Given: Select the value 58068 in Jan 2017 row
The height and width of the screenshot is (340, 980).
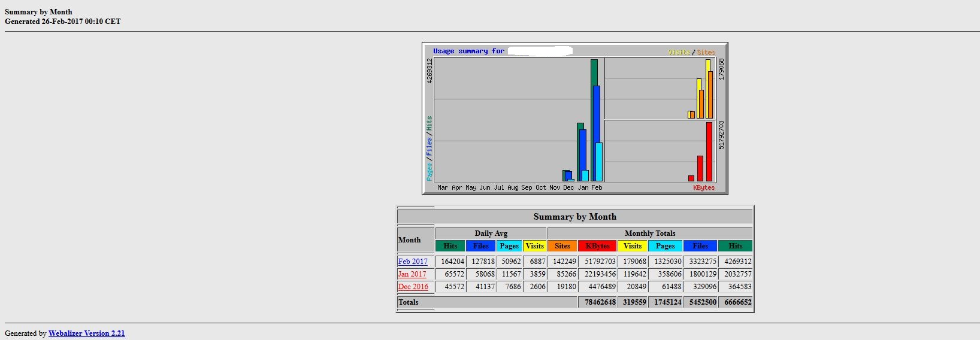Looking at the screenshot, I should coord(485,274).
